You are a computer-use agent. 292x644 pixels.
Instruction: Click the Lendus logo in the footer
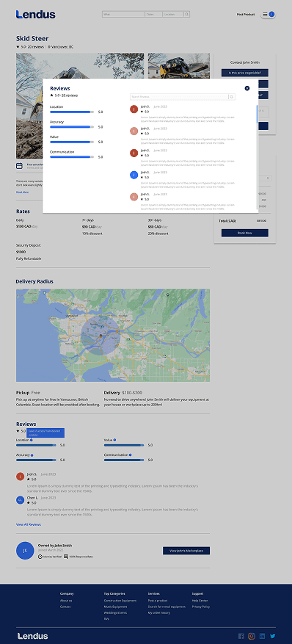[x=32, y=636]
